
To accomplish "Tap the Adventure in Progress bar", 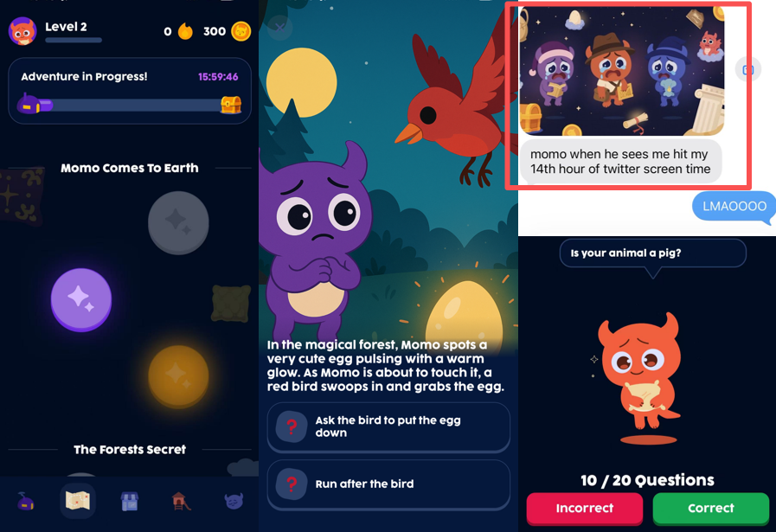I will point(130,91).
